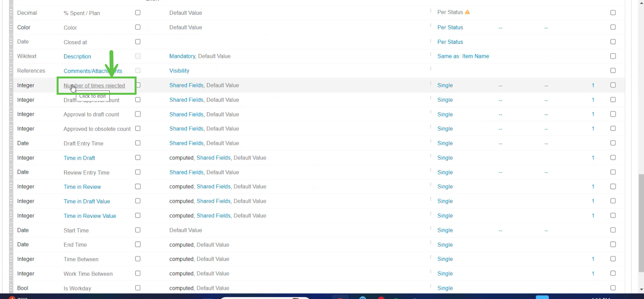This screenshot has width=644, height=299.
Task: Click the row handle for Time in Draft
Action: [x=11, y=158]
